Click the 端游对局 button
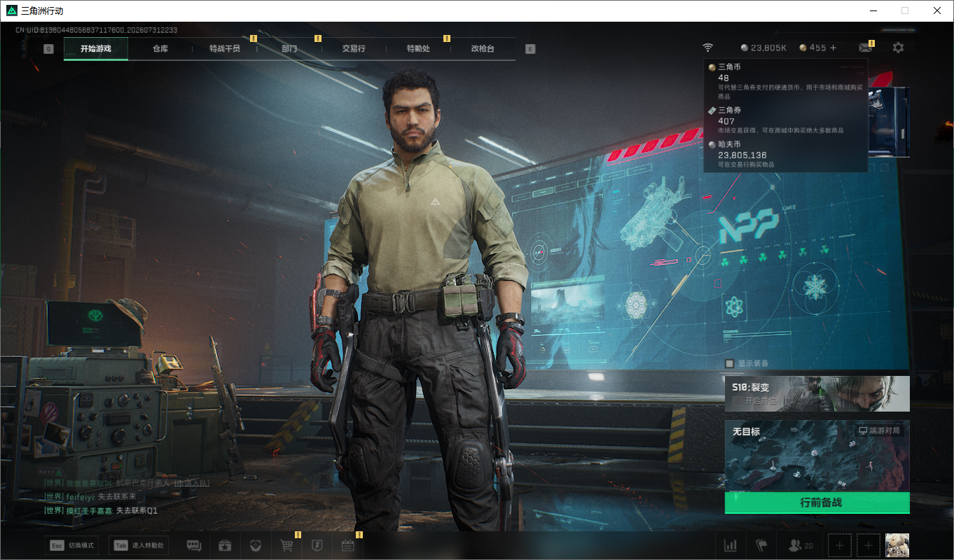 click(879, 430)
